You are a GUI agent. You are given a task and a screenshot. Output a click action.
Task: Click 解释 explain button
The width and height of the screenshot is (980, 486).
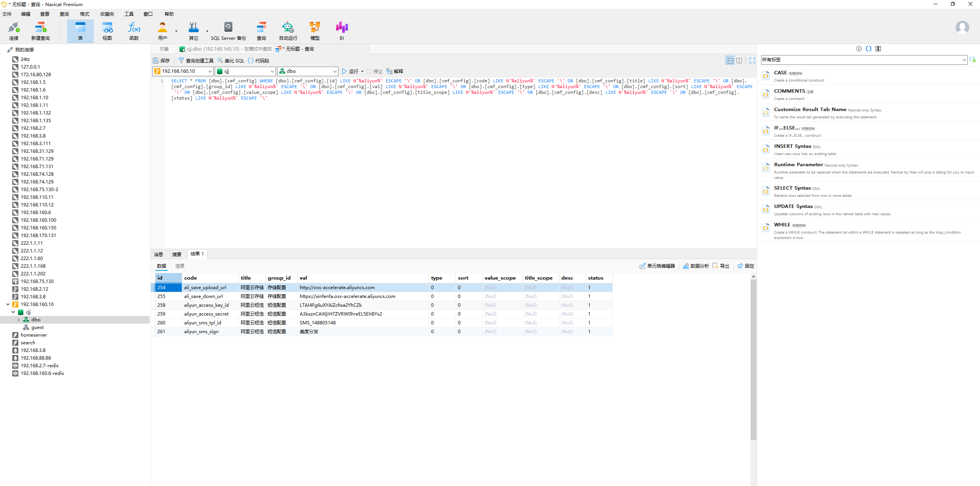(395, 71)
